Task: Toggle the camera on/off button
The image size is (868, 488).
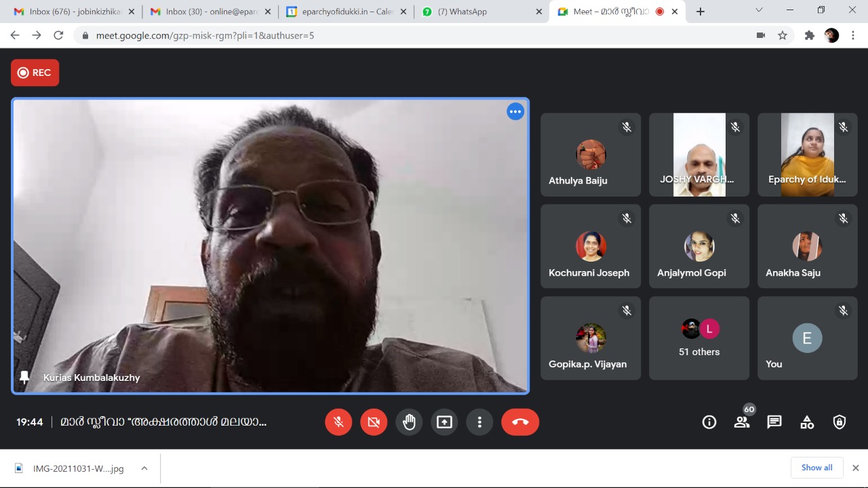Action: 374,422
